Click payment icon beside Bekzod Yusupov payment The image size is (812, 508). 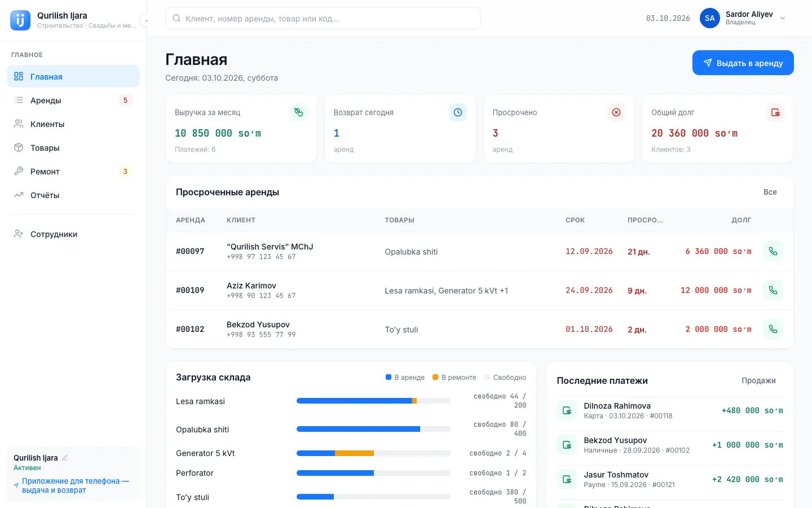click(567, 445)
